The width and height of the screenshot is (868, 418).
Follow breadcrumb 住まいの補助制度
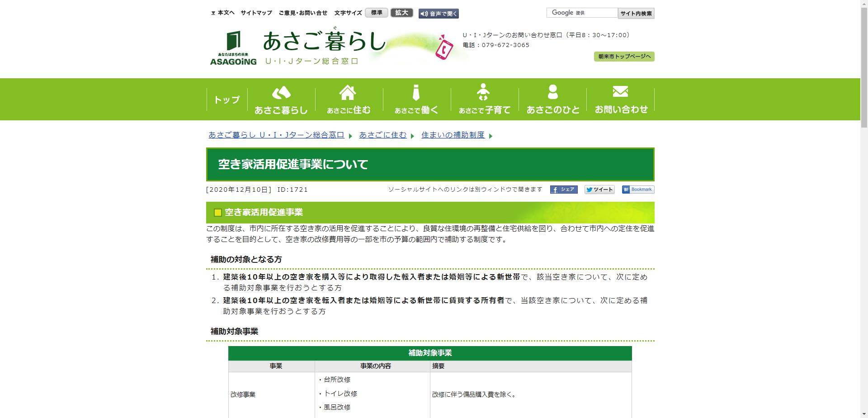[x=453, y=135]
